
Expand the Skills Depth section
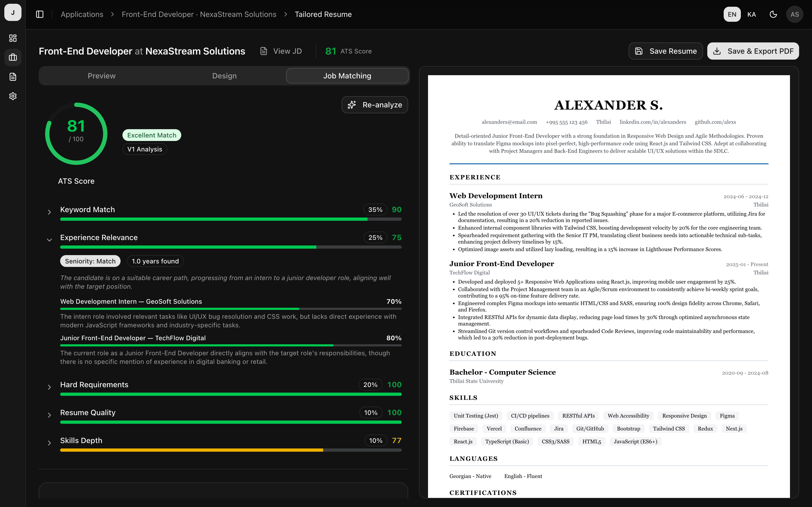point(49,443)
